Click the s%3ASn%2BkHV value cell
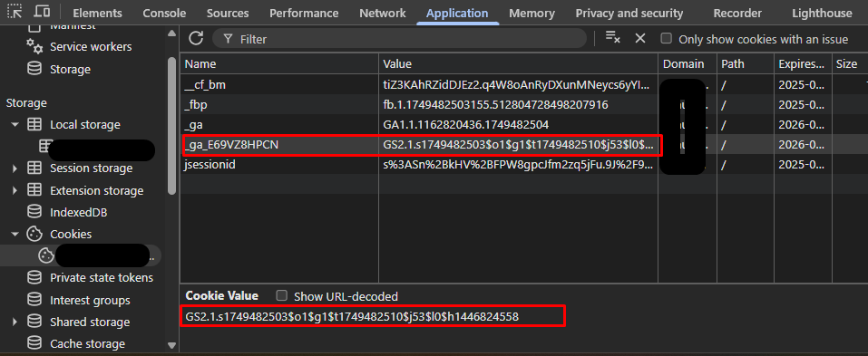This screenshot has height=356, width=868. (519, 165)
